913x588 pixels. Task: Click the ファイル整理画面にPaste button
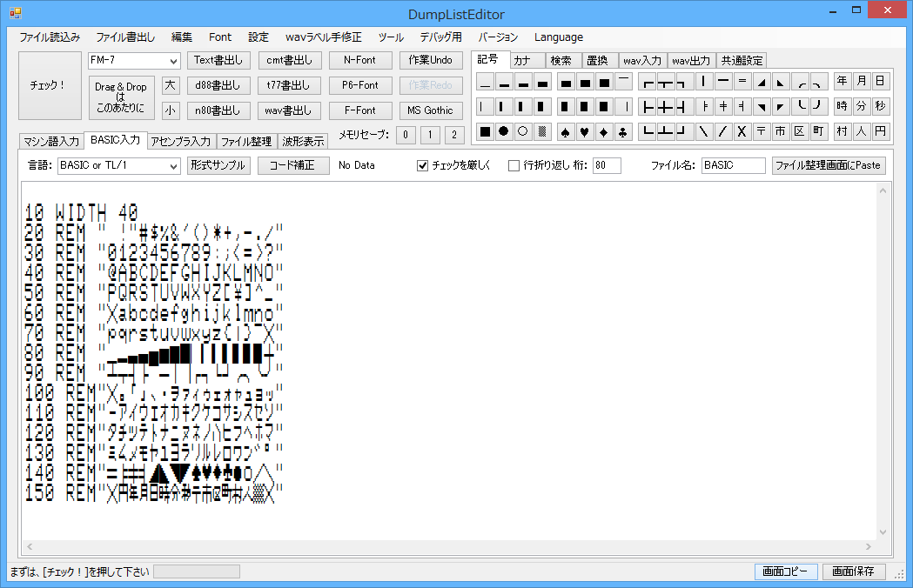tap(829, 166)
